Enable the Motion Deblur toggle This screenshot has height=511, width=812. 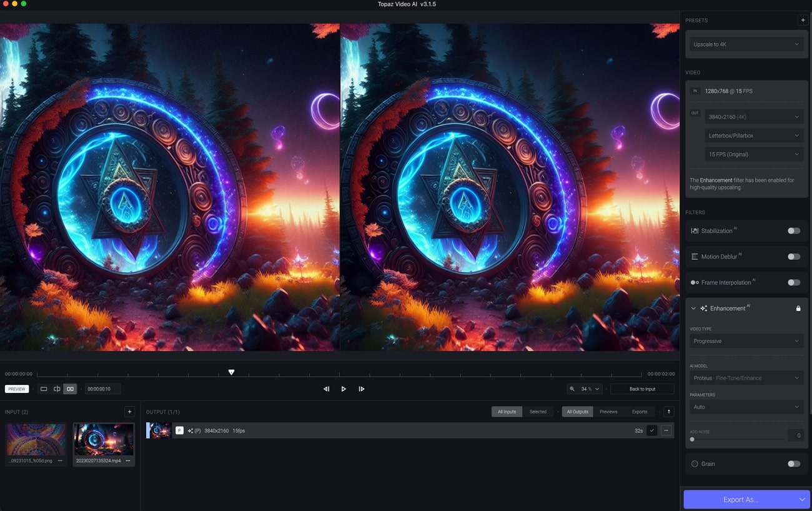(793, 256)
